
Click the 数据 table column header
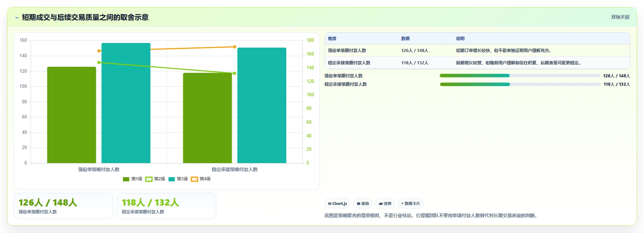click(405, 39)
